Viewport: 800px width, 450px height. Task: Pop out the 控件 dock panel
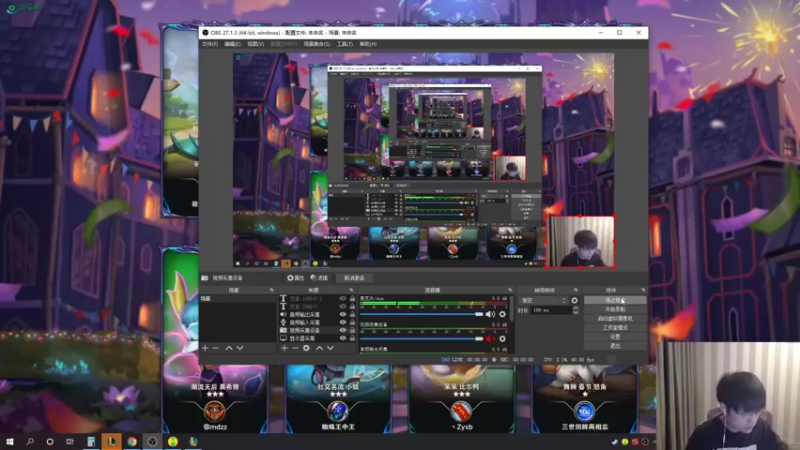pos(643,290)
